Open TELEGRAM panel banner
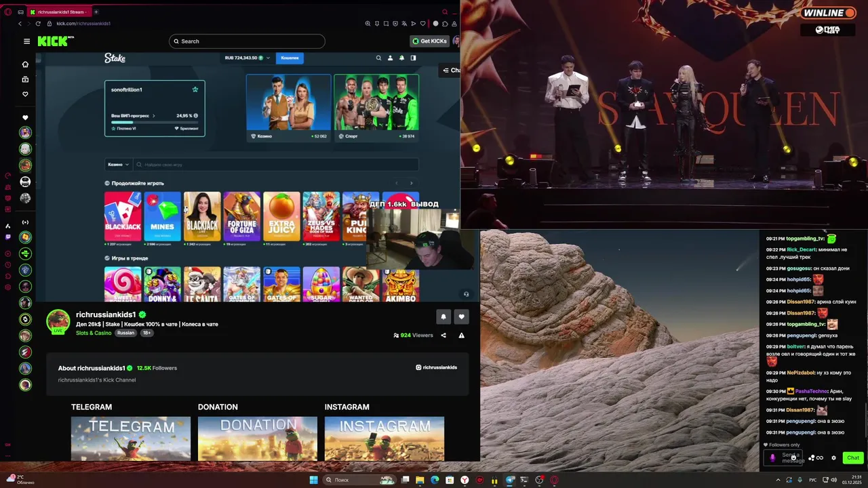Image resolution: width=868 pixels, height=488 pixels. tap(131, 439)
